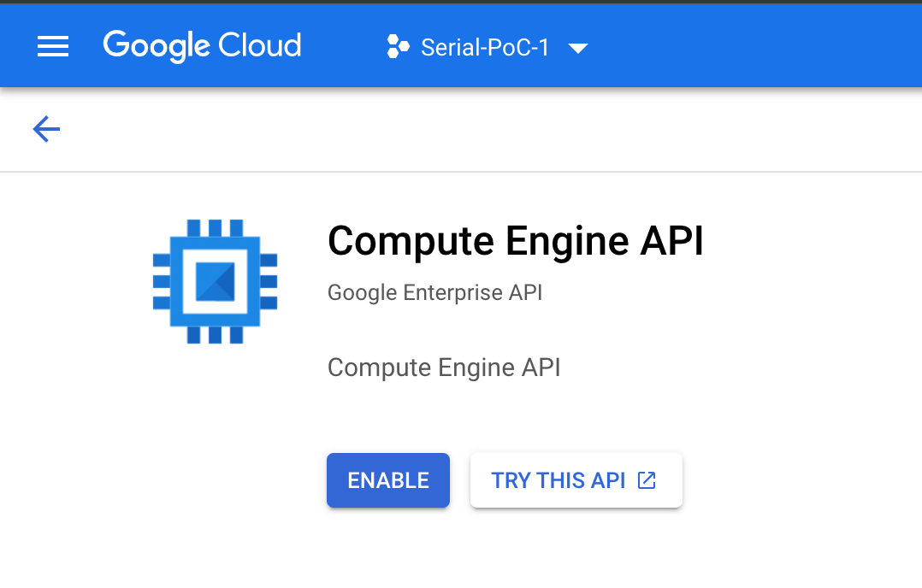Screen dimensions: 922x588
Task: Click the word Google in header logo
Action: pos(157,46)
